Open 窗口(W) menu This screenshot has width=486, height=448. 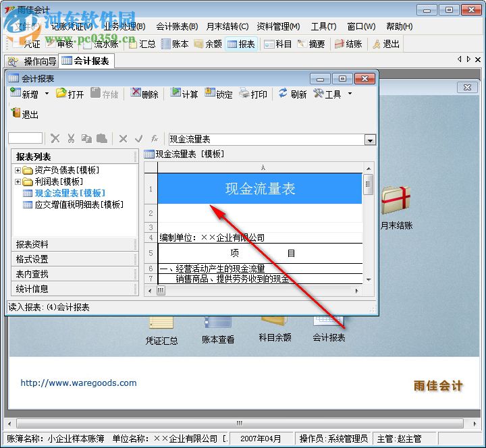(x=361, y=26)
